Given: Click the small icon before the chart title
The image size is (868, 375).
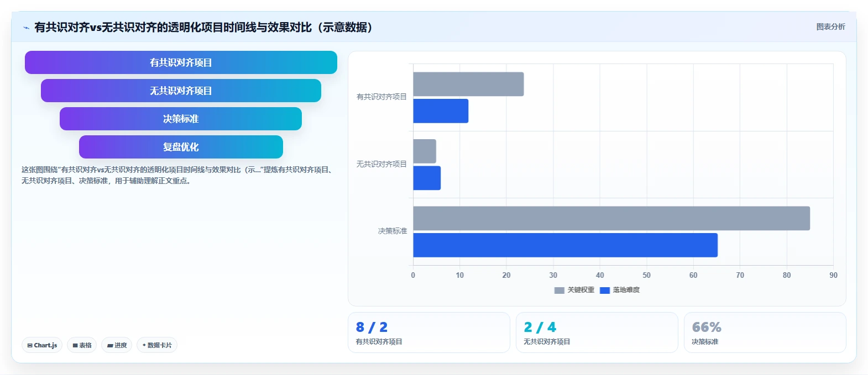Looking at the screenshot, I should (26, 28).
